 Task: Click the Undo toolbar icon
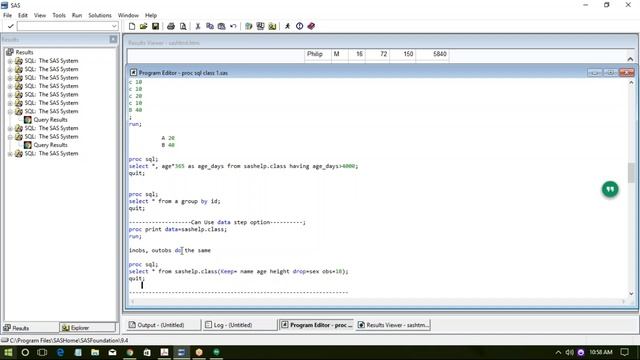[233, 26]
